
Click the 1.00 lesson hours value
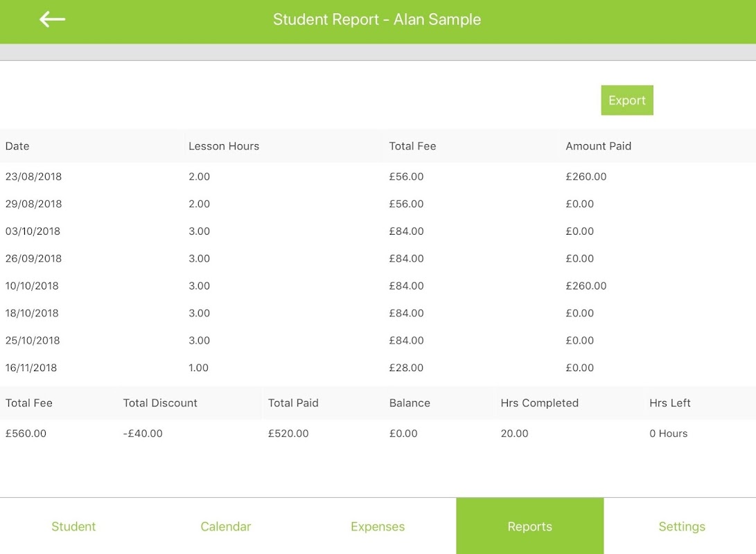point(199,368)
